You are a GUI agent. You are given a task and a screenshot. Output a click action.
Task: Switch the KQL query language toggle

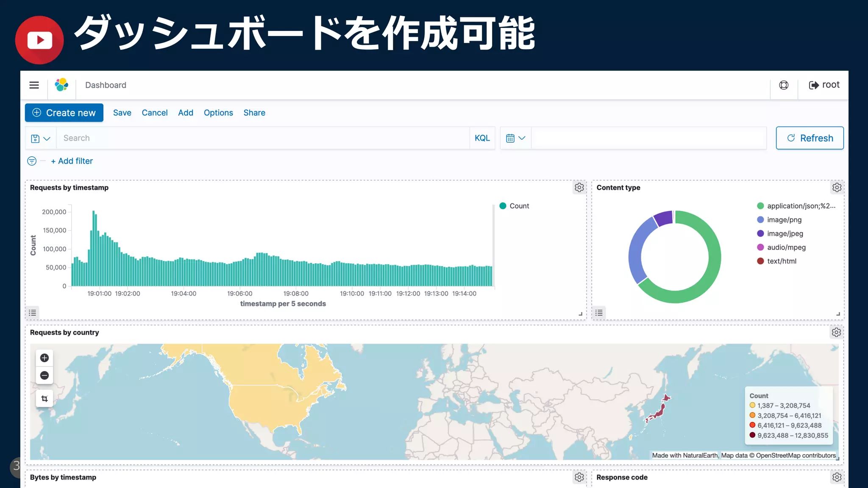click(x=482, y=138)
